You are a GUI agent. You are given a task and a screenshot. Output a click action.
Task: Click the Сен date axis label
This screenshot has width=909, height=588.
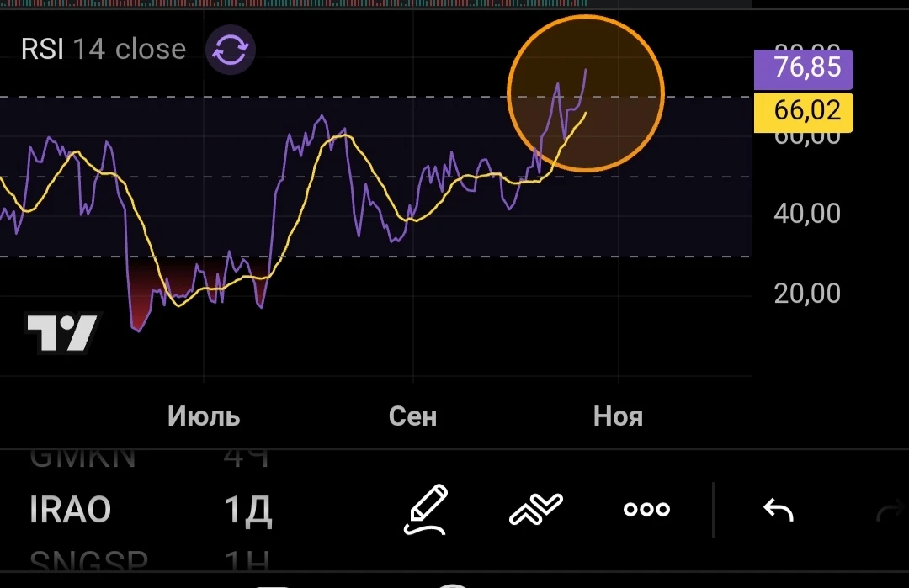click(412, 416)
